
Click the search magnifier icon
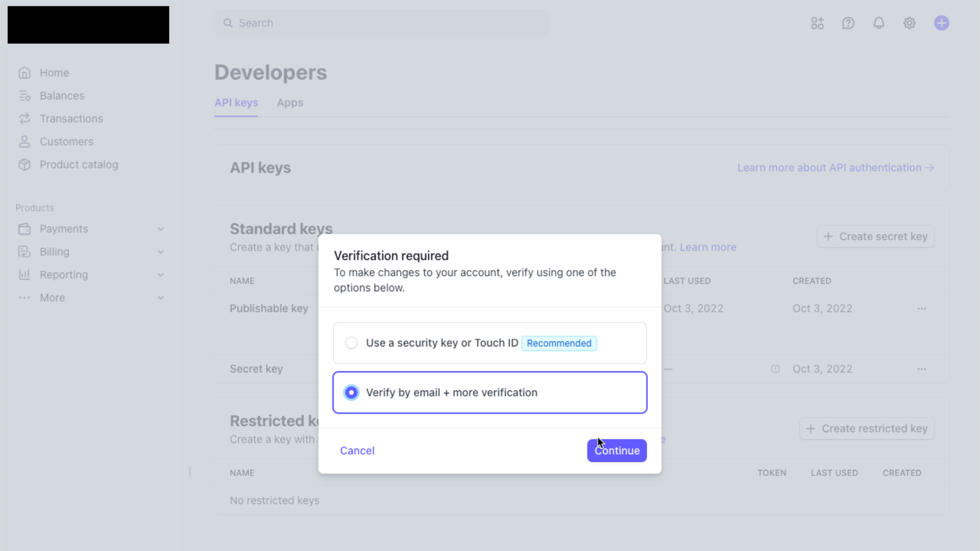point(228,23)
